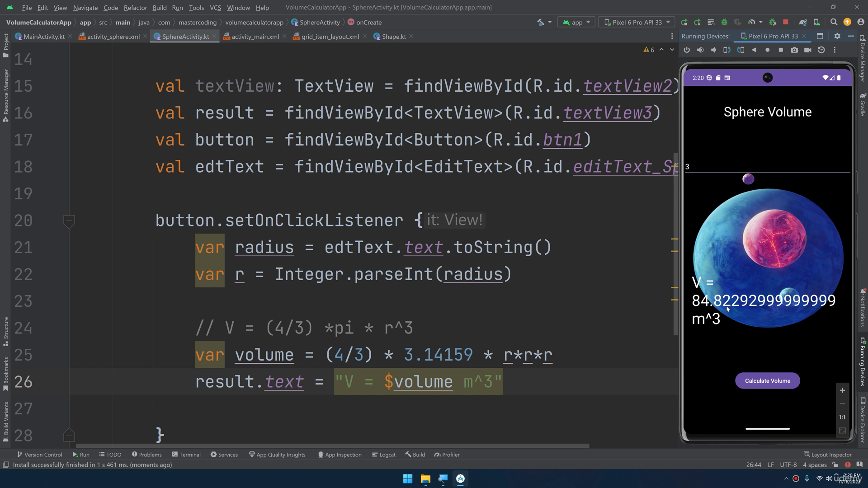This screenshot has width=868, height=488.
Task: Start emulator screen recording
Action: (808, 50)
